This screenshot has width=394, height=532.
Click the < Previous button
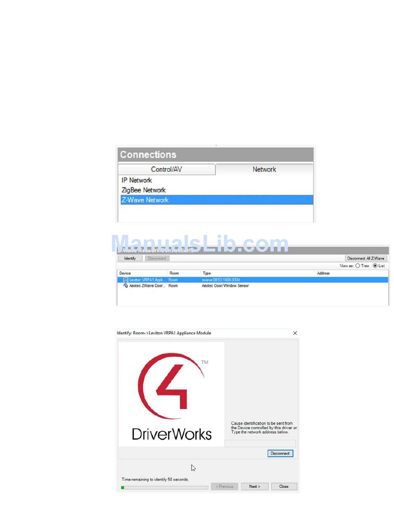[224, 486]
